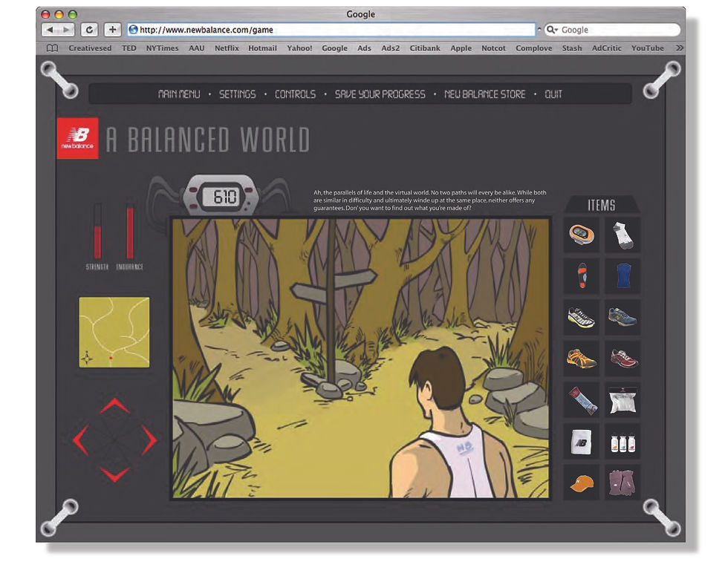Viewport: 728px width, 562px height.
Task: Open the Yahoo! bookmark
Action: pos(299,48)
